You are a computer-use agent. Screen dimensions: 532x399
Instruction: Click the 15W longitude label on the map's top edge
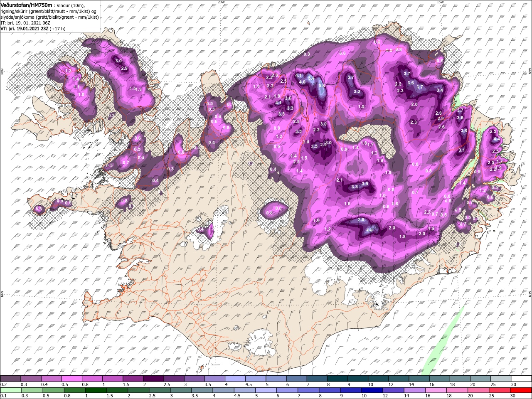[440, 2]
